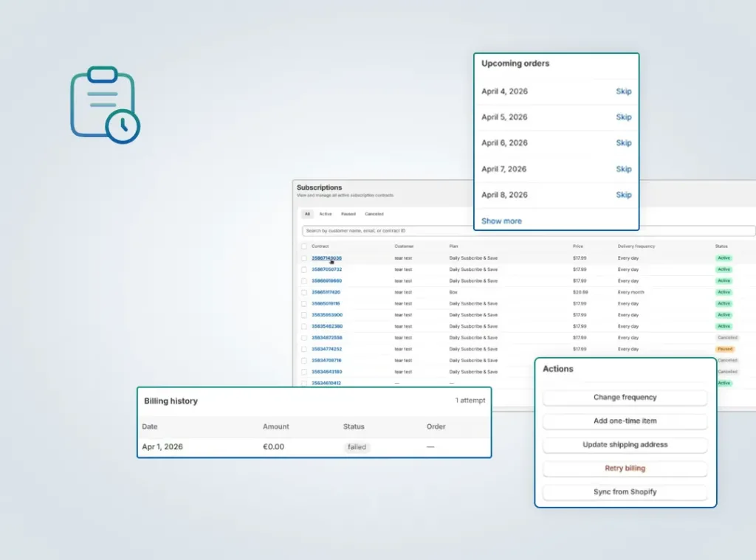Viewport: 756px width, 560px height.
Task: Open contract link 35867050732
Action: 326,269
